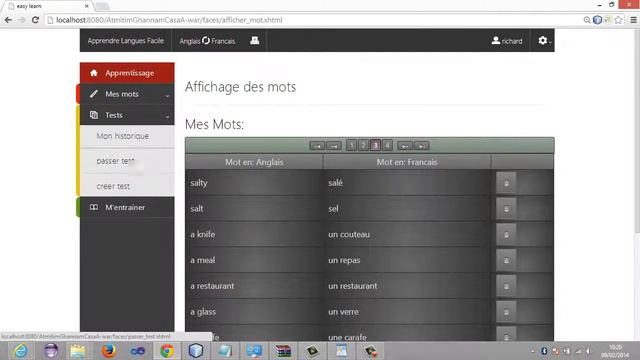Open Mon historique submenu entry
This screenshot has width=640, height=360.
[127, 136]
